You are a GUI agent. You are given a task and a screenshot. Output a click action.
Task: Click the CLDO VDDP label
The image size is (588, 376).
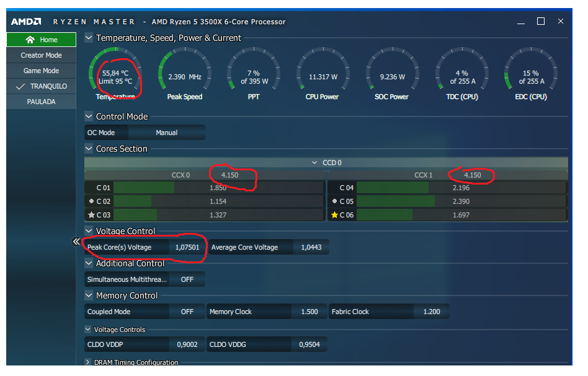point(105,344)
